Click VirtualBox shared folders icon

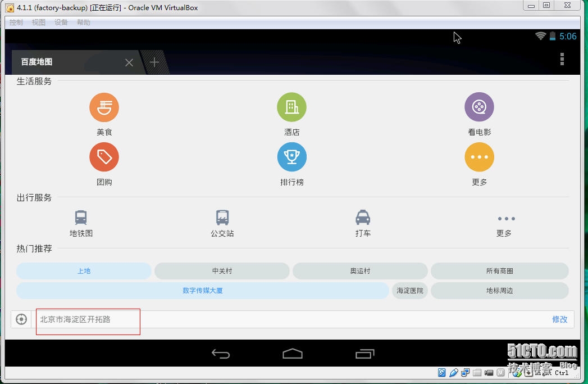[477, 372]
